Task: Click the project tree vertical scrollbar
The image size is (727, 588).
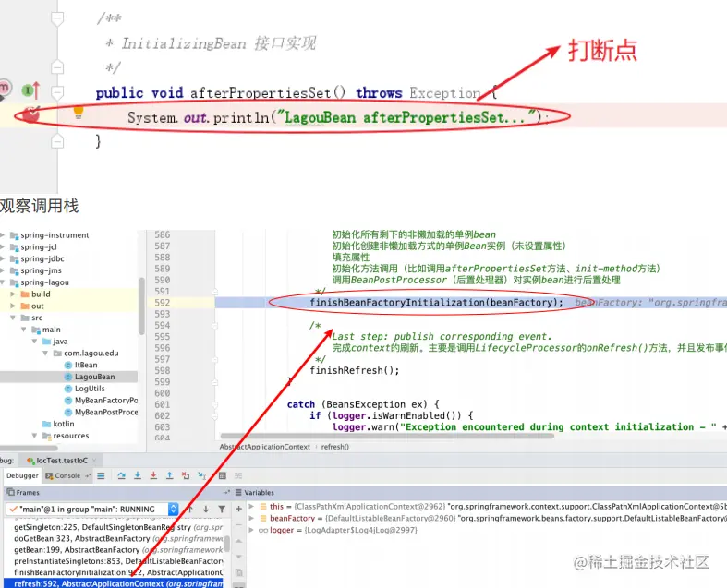Action: [142, 306]
